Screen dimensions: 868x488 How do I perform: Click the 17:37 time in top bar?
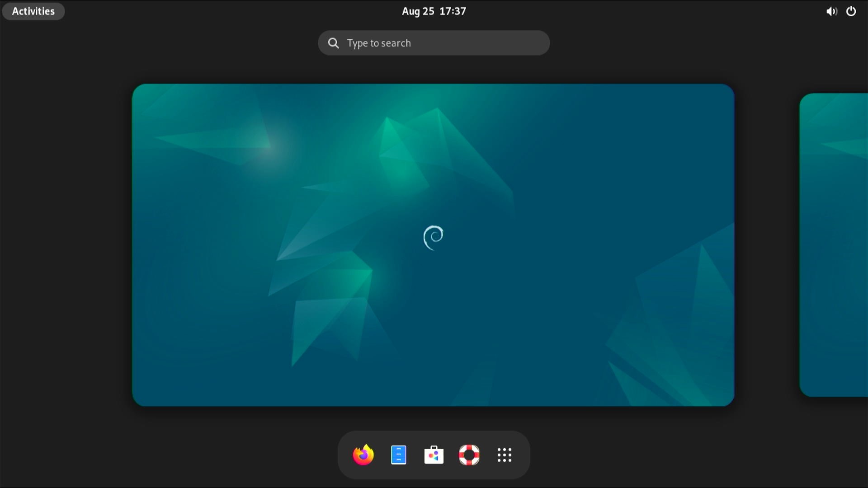(453, 11)
